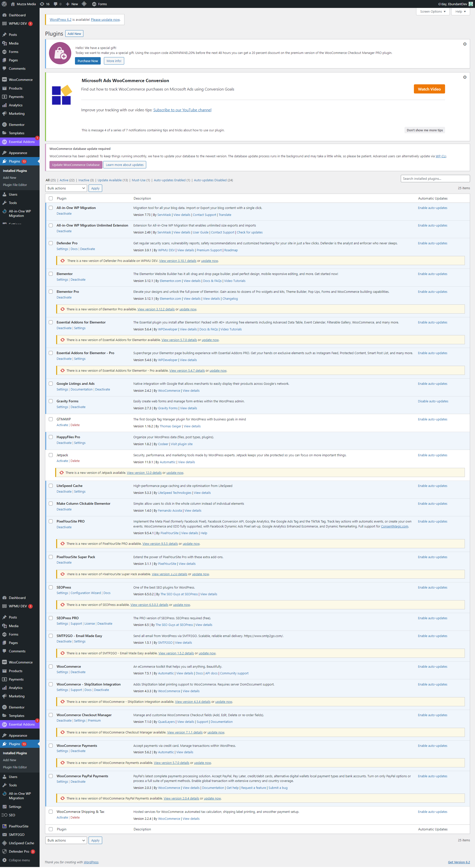Tick the checkbox for Defender Pro plugin
This screenshot has width=475, height=868.
(50, 243)
